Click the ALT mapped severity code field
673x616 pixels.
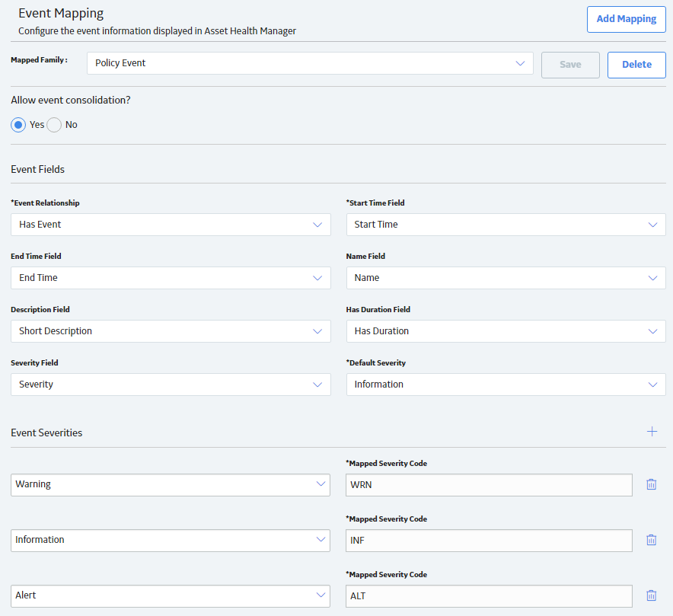[x=489, y=596]
